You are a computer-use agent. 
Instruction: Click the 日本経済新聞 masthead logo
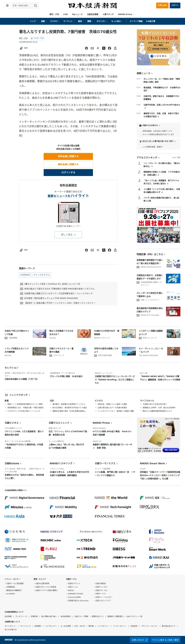pyautogui.click(x=92, y=5)
